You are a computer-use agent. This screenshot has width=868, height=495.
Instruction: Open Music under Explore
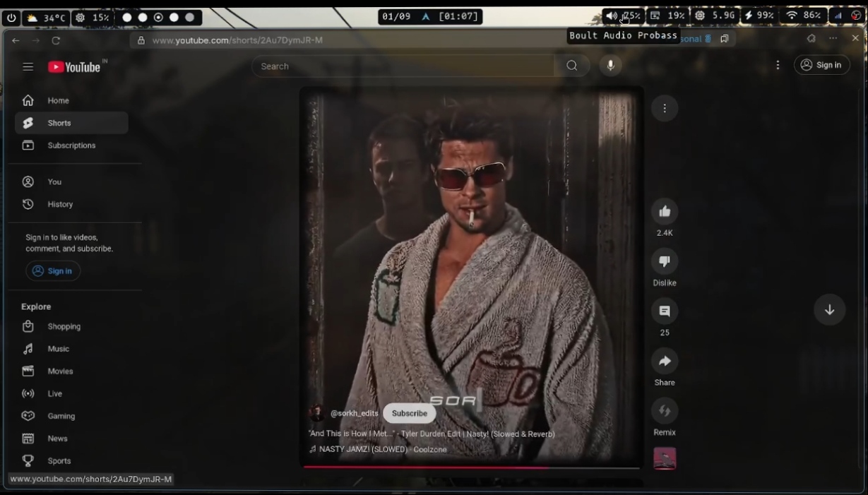click(71, 349)
